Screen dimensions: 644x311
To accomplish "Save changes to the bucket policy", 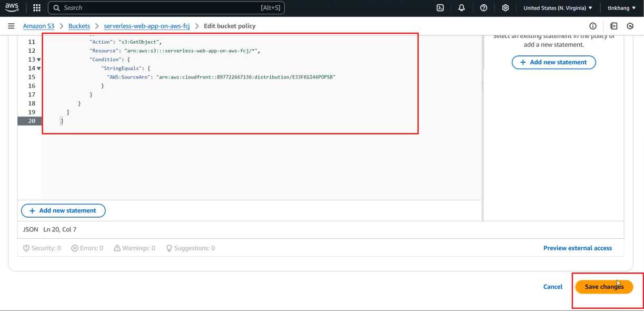I will [x=604, y=287].
